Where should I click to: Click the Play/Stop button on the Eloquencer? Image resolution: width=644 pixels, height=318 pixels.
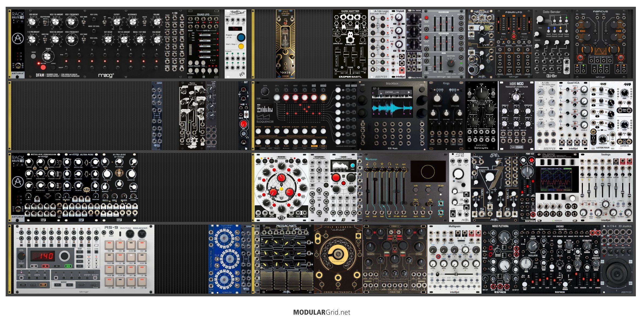tap(277, 97)
